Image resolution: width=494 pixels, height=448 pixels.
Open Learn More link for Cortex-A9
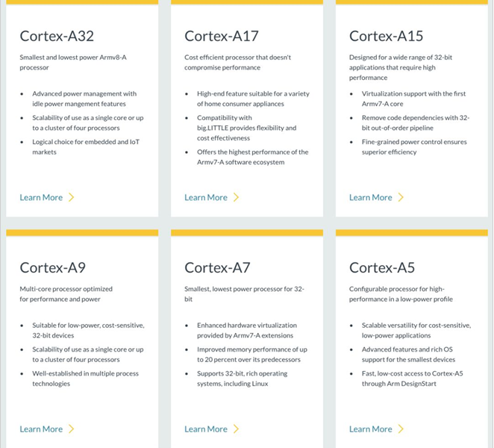(x=41, y=429)
